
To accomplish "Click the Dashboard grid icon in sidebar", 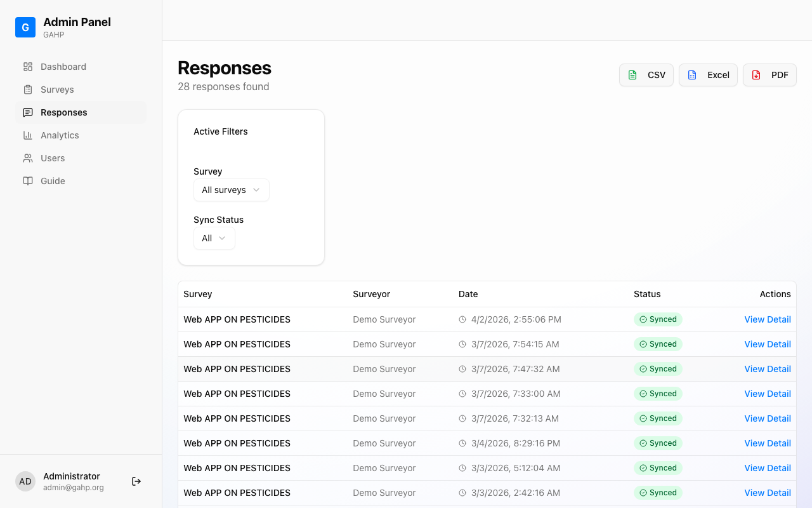I will tap(27, 66).
